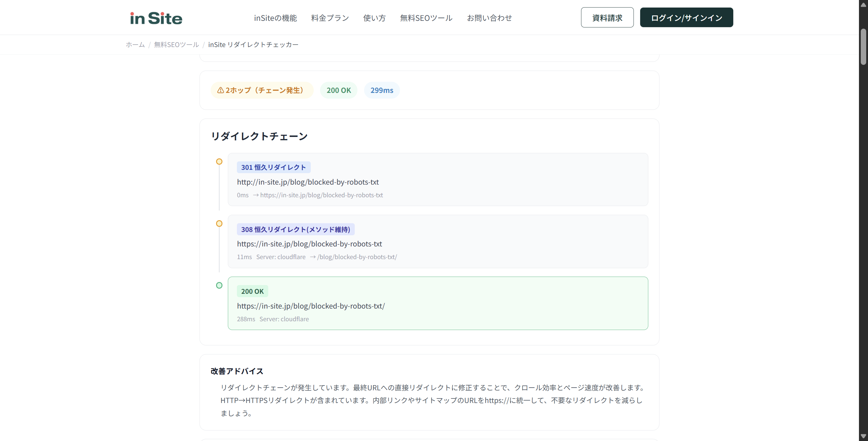Open 無料SEOツール in the navigation bar

click(426, 18)
